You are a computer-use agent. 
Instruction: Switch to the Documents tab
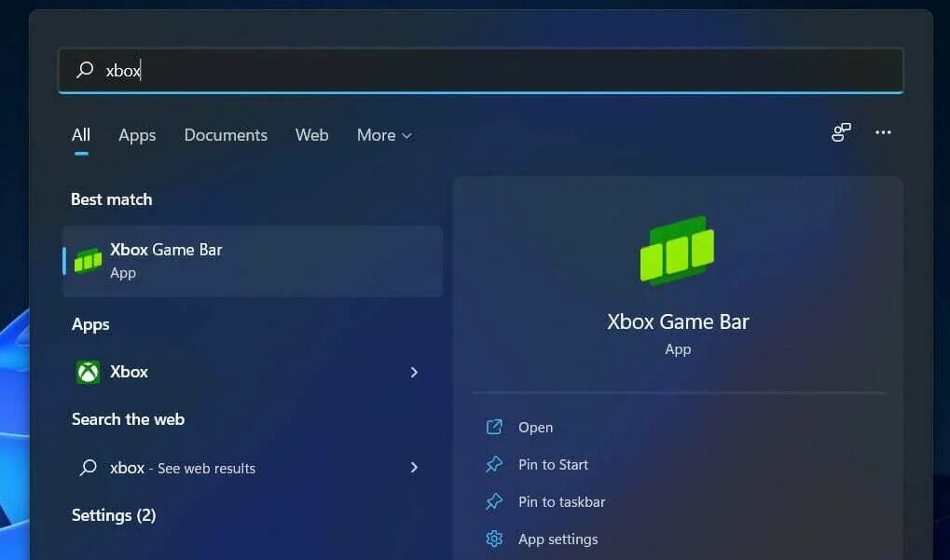pos(226,135)
